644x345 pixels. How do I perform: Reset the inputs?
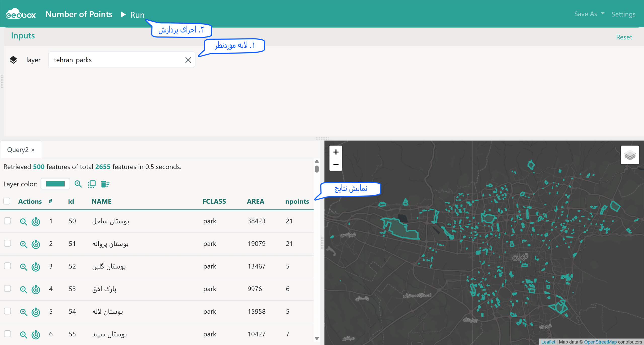click(624, 37)
